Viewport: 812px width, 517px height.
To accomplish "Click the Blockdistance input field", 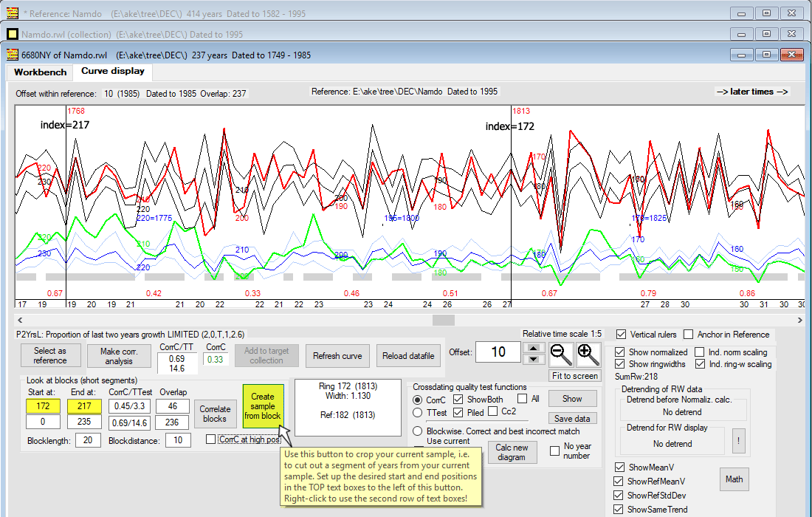I will click(178, 440).
